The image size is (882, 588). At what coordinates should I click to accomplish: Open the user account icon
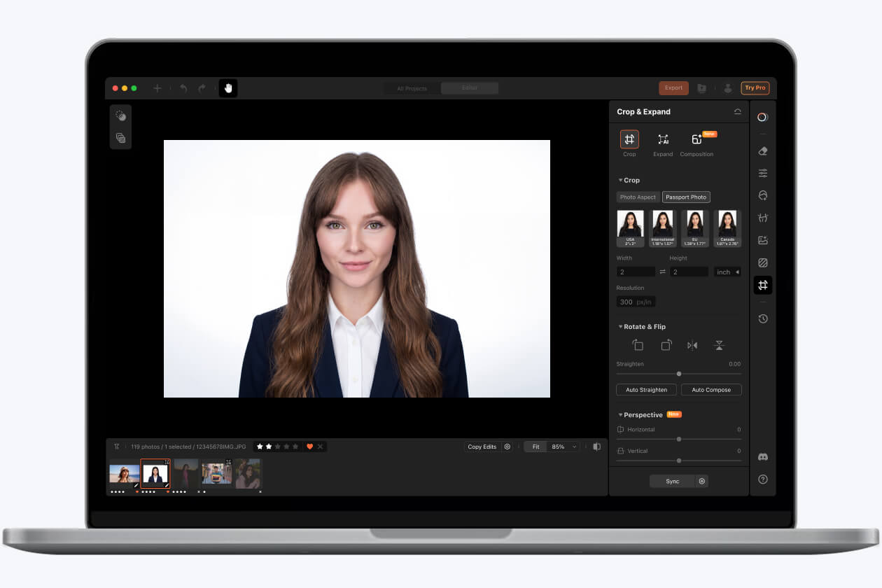[728, 88]
